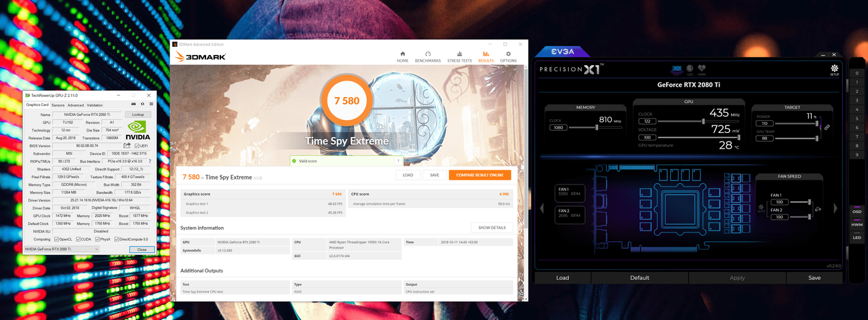Click SAVE button in 3DMark

(x=434, y=175)
